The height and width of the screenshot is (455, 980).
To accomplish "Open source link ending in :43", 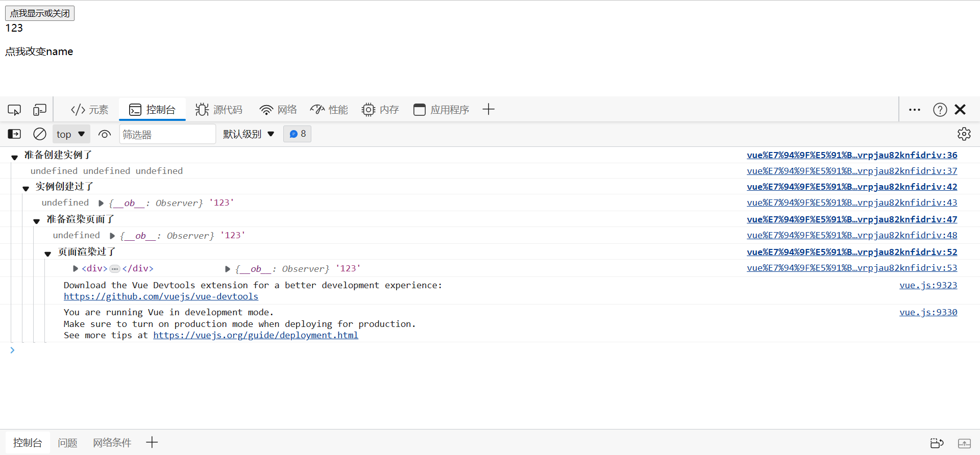I will coord(852,203).
